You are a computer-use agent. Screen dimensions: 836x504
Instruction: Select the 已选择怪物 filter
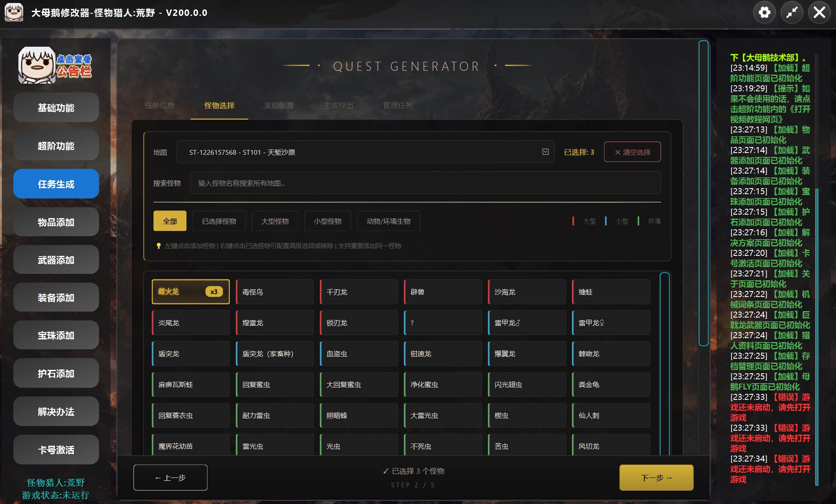click(x=219, y=221)
